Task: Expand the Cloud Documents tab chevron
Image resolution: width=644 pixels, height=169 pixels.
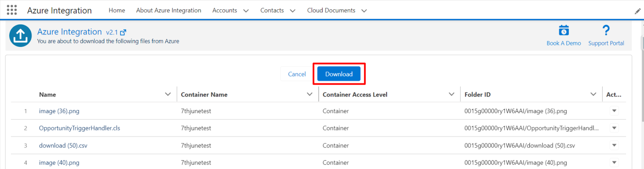Action: tap(364, 11)
